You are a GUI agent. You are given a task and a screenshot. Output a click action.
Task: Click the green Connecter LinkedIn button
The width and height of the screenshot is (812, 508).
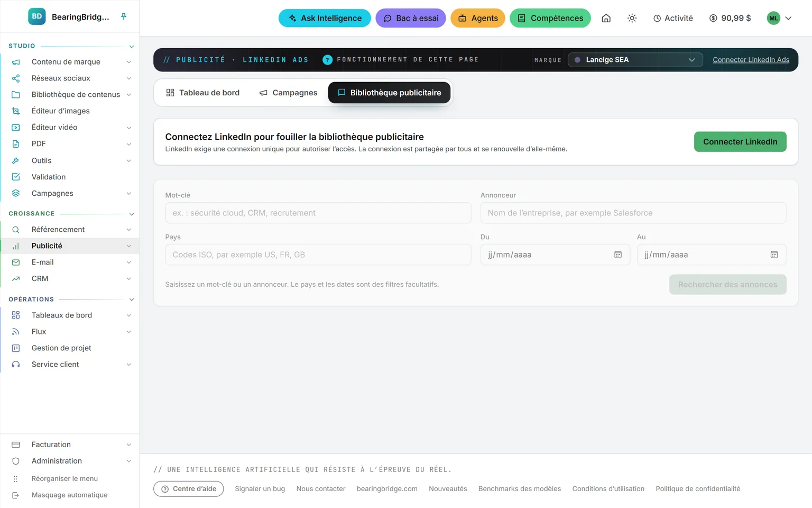(740, 142)
